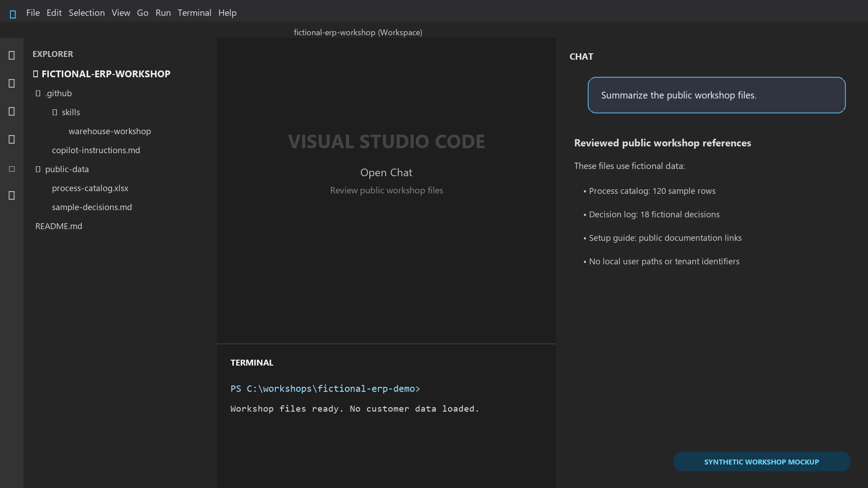Click "These files use fictional data:" line
The image size is (868, 488).
pos(629,166)
